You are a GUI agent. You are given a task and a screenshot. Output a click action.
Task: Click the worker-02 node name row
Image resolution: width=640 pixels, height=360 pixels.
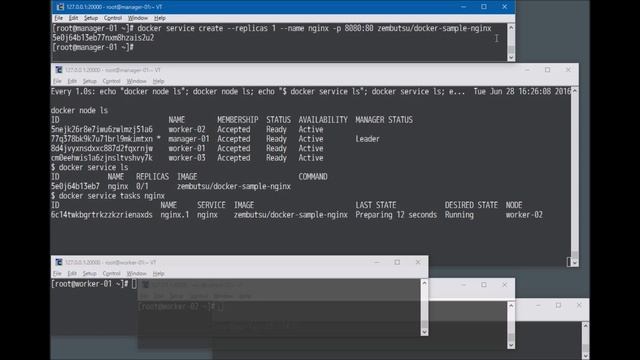tap(187, 129)
